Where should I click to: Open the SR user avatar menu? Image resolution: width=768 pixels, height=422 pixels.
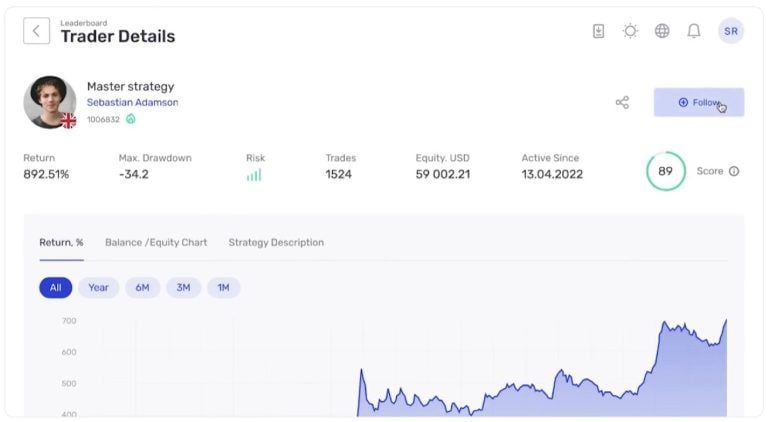pyautogui.click(x=731, y=31)
